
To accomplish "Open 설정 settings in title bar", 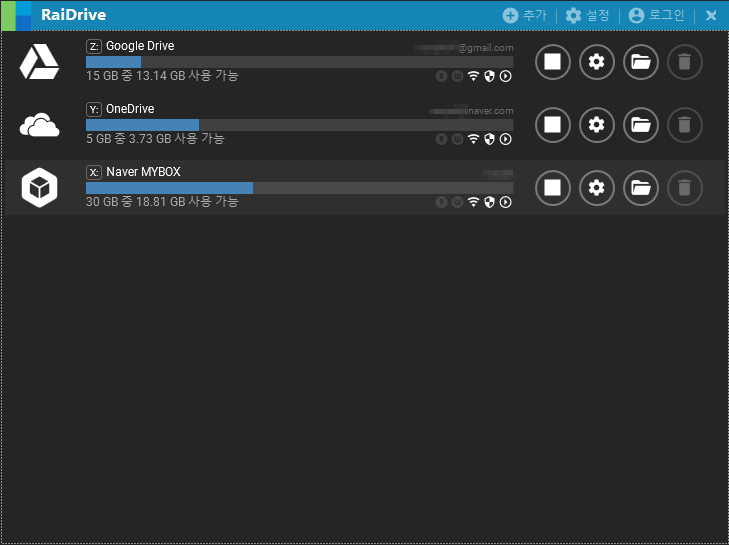I will point(587,15).
